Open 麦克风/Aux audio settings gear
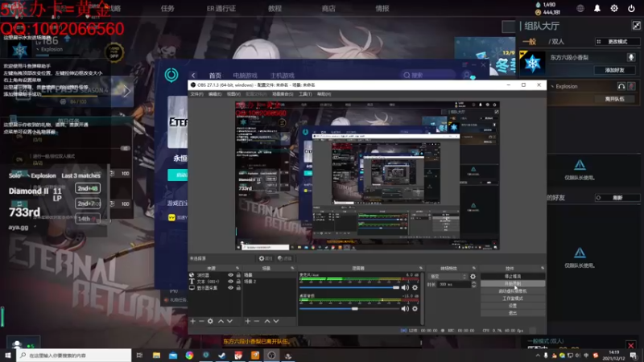Image resolution: width=644 pixels, height=362 pixels. point(415,288)
